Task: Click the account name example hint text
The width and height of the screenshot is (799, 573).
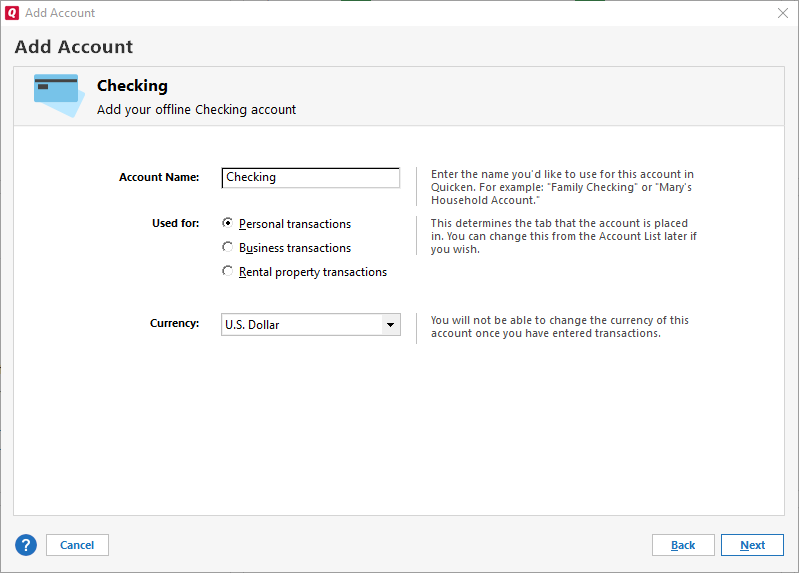Action: (561, 187)
